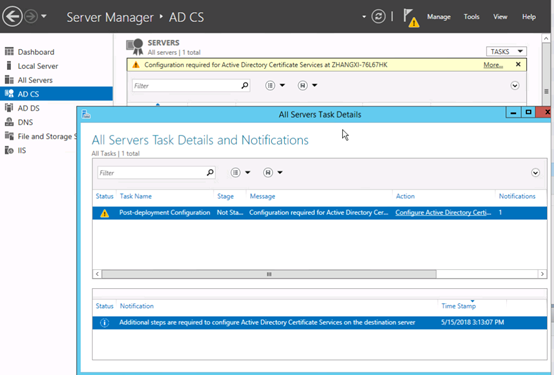Screen dimensions: 554x375
Task: Click the warning icon in task row
Action: [104, 213]
